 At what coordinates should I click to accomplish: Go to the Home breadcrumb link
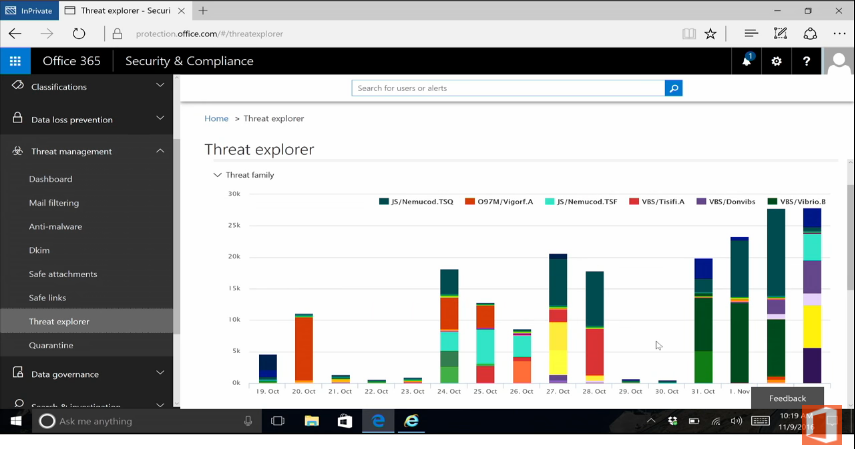coord(216,119)
